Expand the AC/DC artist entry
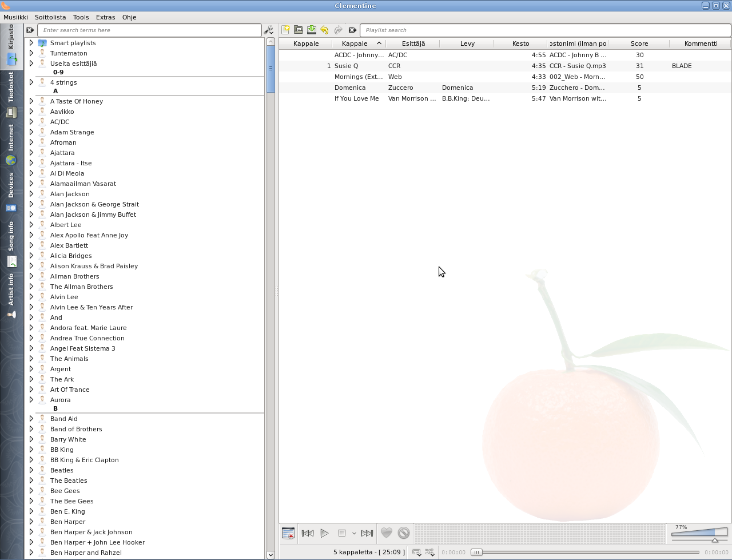Image resolution: width=732 pixels, height=560 pixels. point(31,122)
